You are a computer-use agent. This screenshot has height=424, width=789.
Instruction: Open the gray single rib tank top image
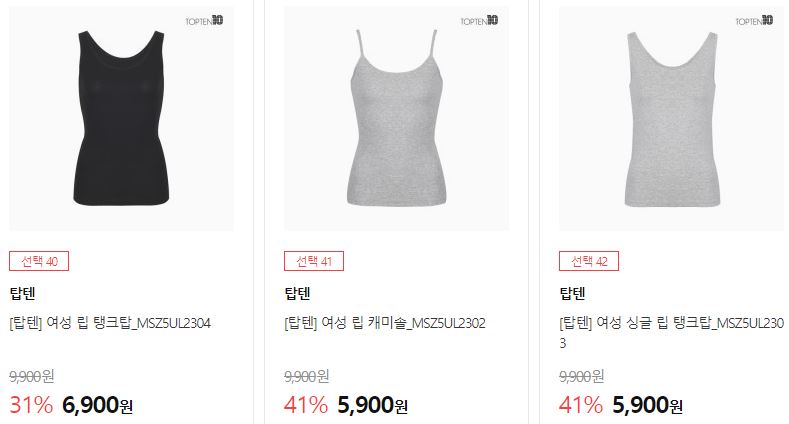point(672,119)
